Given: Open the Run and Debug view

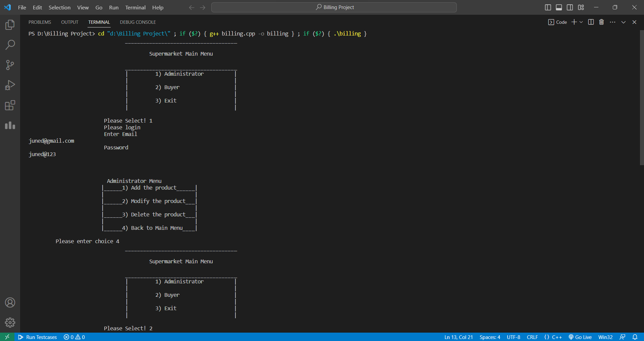Looking at the screenshot, I should tap(10, 85).
